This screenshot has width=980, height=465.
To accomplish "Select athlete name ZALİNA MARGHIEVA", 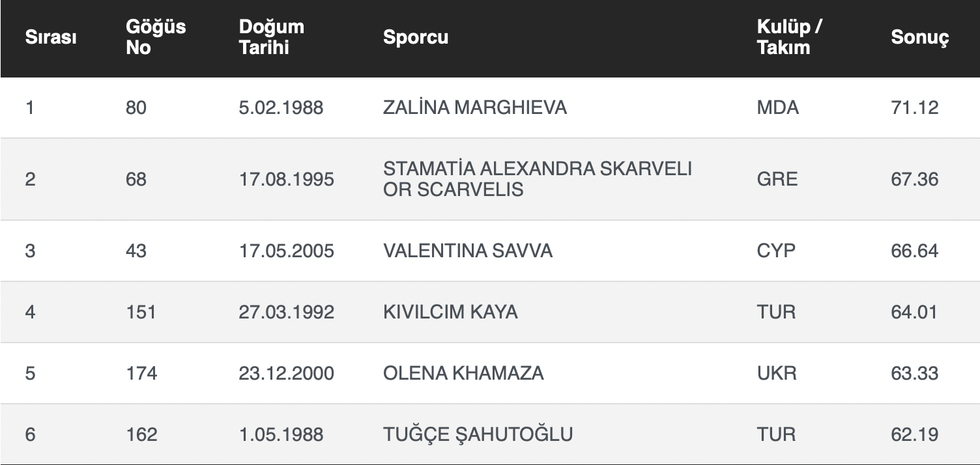I will tap(475, 107).
